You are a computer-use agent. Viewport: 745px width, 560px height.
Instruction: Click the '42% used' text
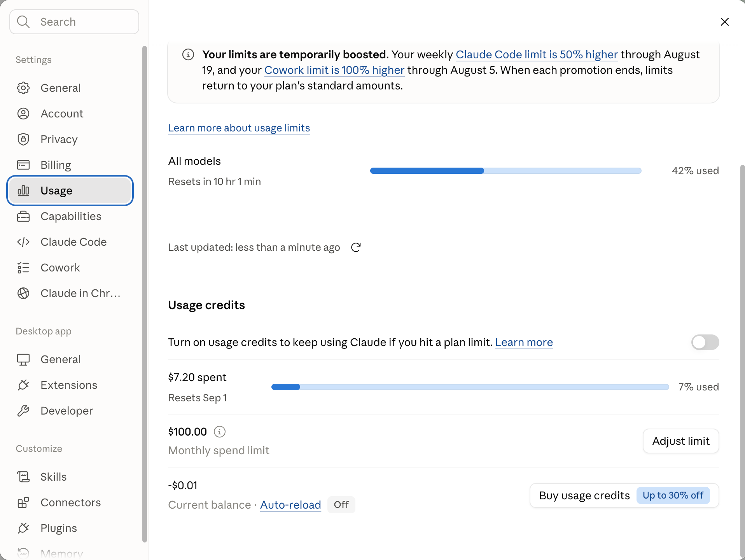point(695,171)
